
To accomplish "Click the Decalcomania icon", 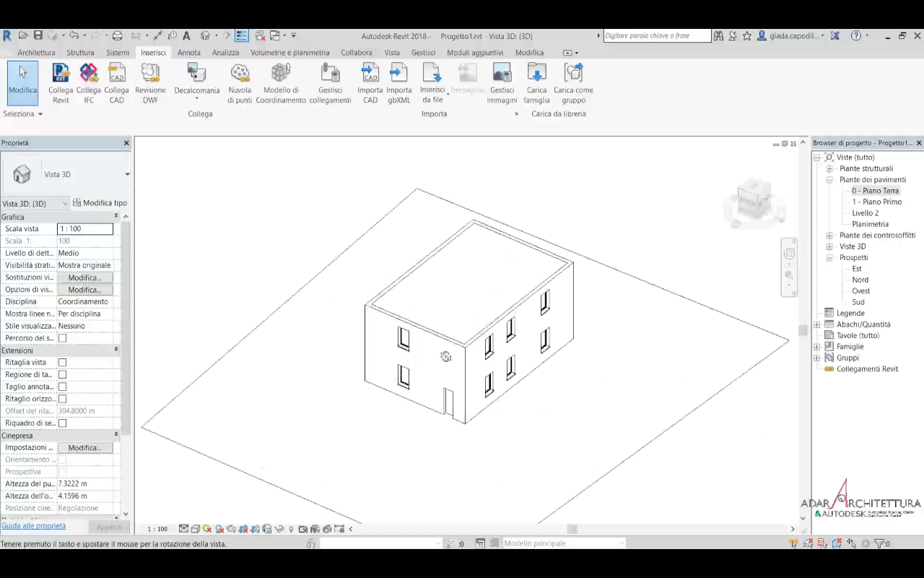I will pyautogui.click(x=196, y=74).
